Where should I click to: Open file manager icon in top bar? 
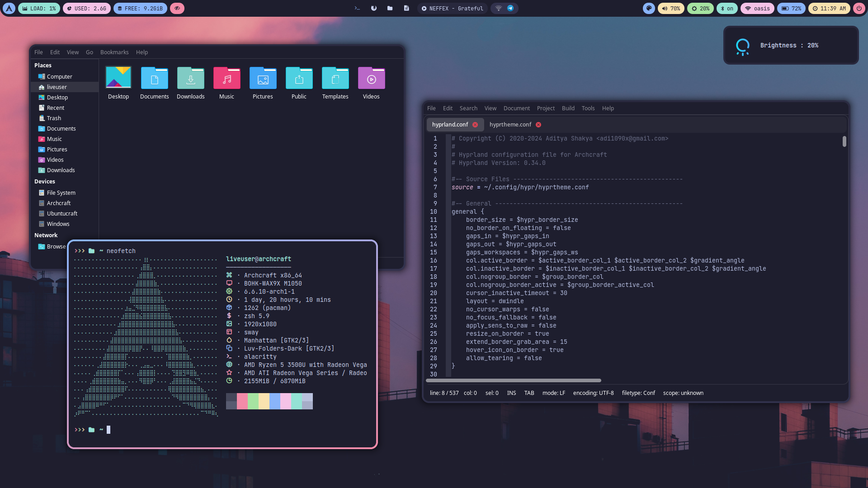pyautogui.click(x=390, y=8)
